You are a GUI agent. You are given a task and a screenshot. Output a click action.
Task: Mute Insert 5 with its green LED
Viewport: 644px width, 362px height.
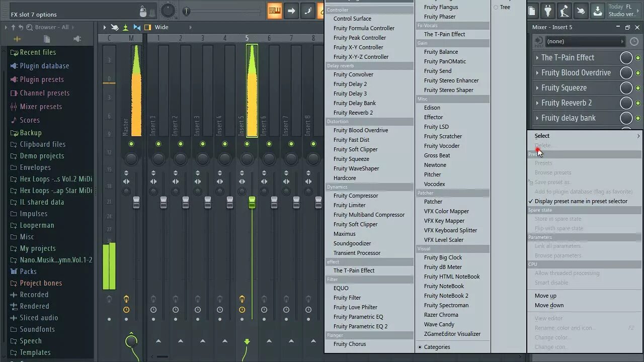(x=247, y=144)
